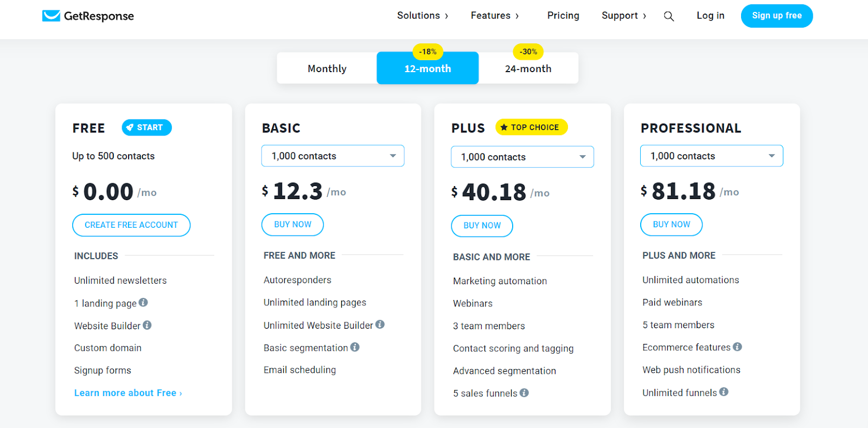The width and height of the screenshot is (868, 428).
Task: Click Buy Now on the Professional plan
Action: coord(672,225)
